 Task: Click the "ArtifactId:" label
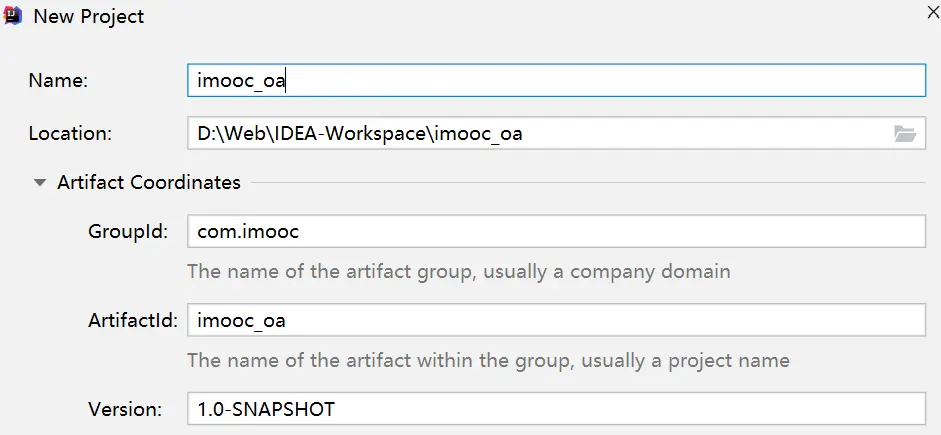click(x=133, y=320)
